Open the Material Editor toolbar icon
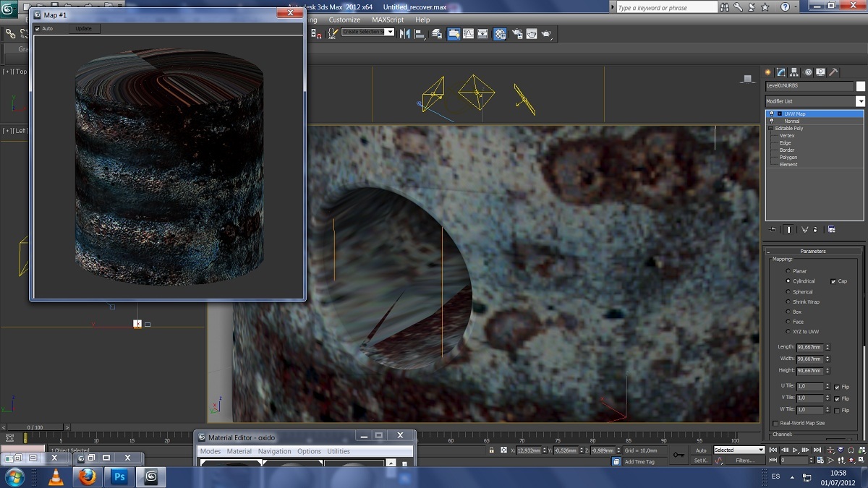Image resolution: width=868 pixels, height=488 pixels. [500, 33]
